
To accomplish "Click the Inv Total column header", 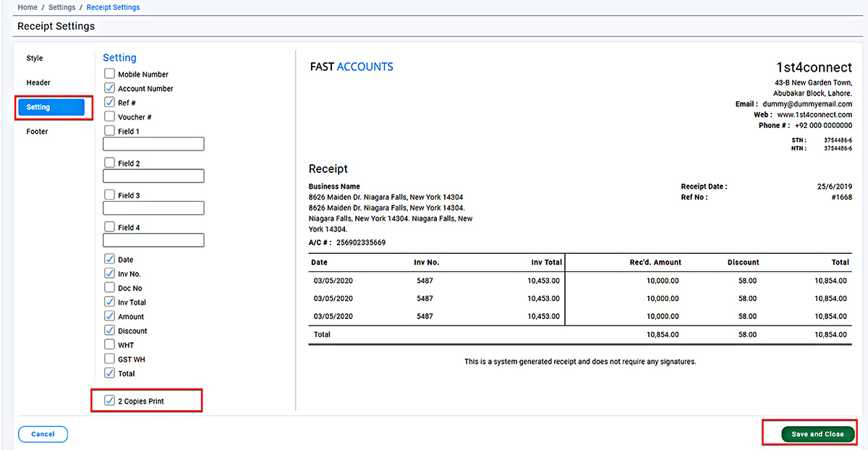I will [x=547, y=262].
